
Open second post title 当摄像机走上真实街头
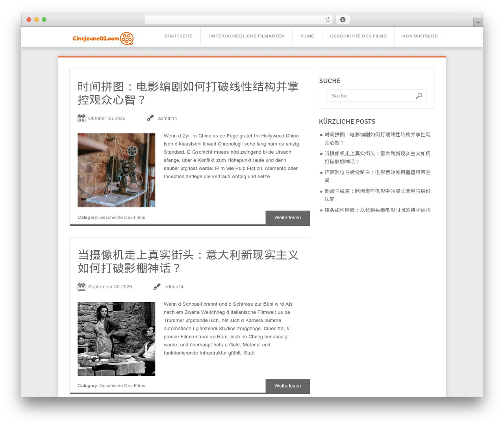(188, 262)
